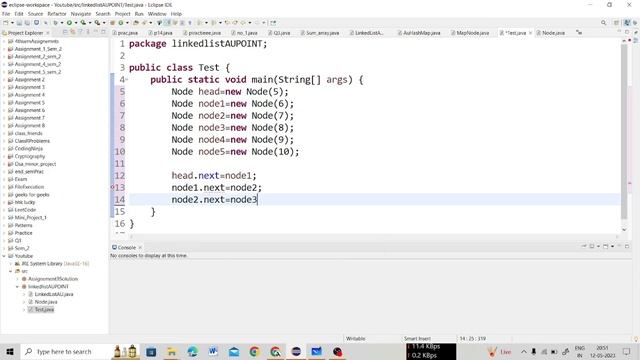Close the Console view tab
Screen dimensions: 640x360
click(x=140, y=247)
